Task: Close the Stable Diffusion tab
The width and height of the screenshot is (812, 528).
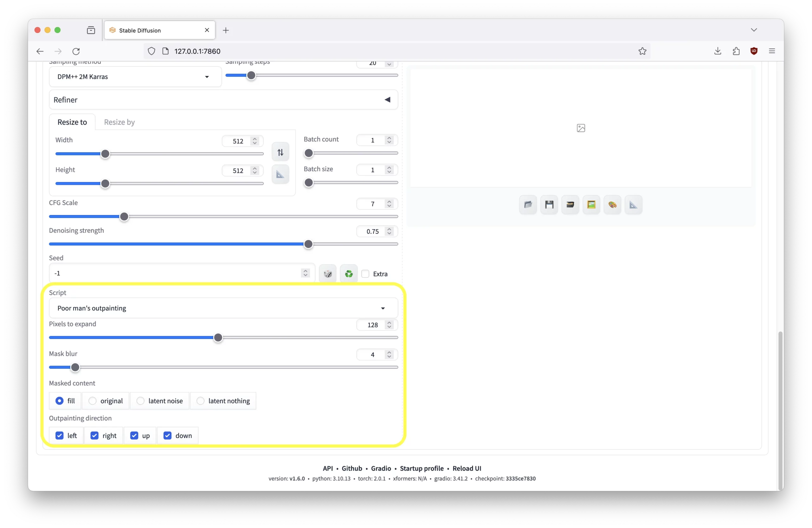Action: click(x=207, y=30)
